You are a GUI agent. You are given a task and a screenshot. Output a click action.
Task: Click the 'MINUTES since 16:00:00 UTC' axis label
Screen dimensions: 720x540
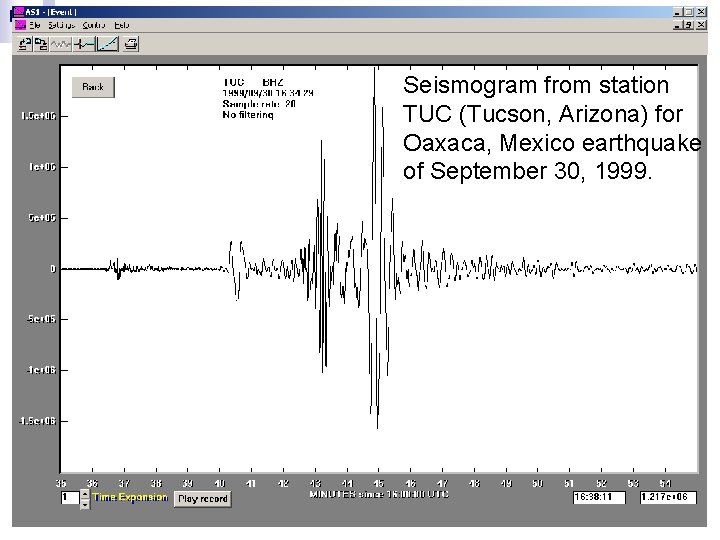(x=379, y=495)
